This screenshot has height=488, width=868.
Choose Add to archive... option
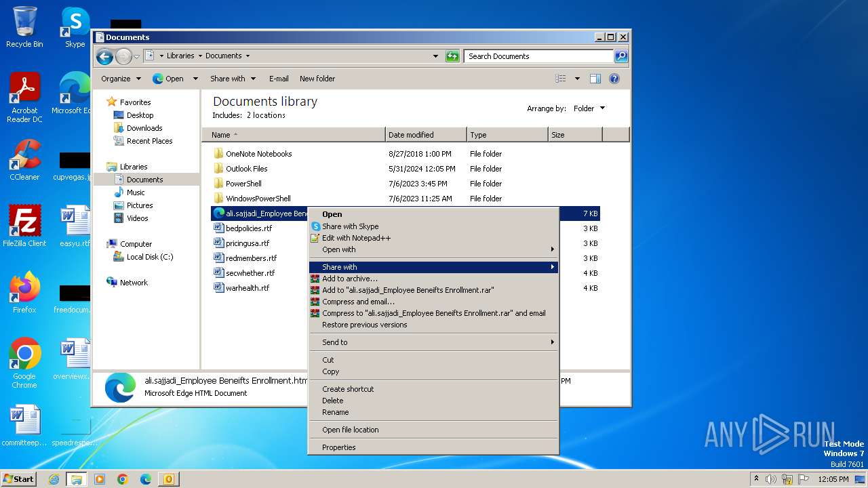pyautogui.click(x=433, y=279)
